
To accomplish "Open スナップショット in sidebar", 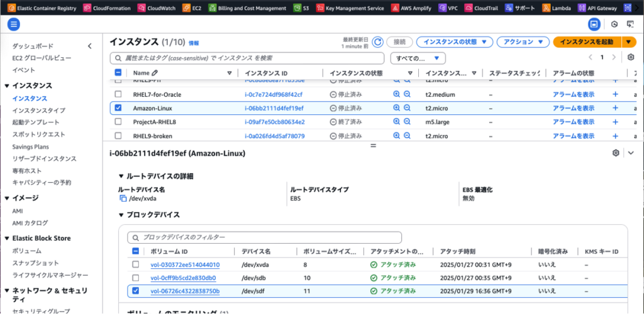I will pos(36,263).
